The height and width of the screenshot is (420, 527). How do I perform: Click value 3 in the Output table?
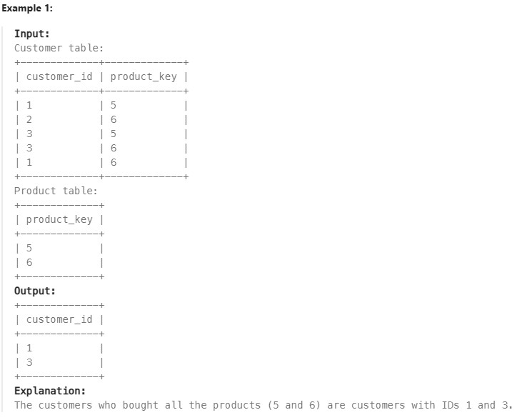[29, 362]
